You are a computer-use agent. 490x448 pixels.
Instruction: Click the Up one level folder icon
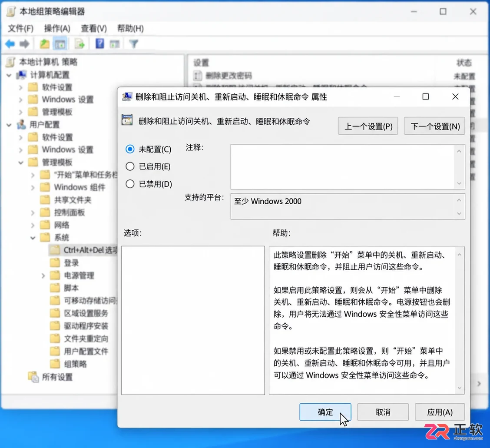(44, 44)
